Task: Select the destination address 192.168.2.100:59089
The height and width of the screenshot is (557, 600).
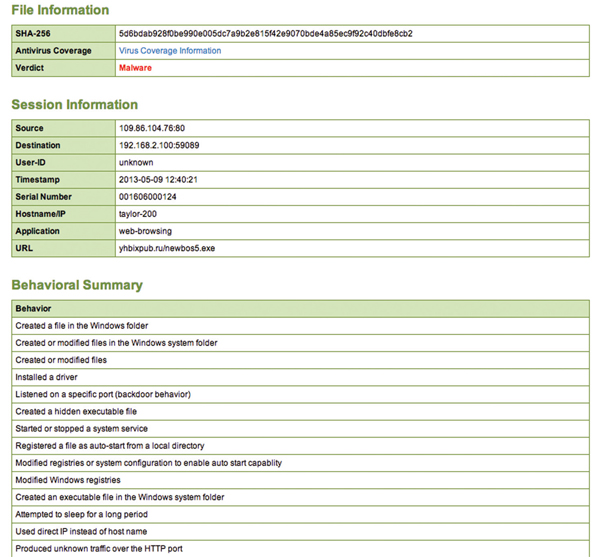Action: tap(158, 145)
